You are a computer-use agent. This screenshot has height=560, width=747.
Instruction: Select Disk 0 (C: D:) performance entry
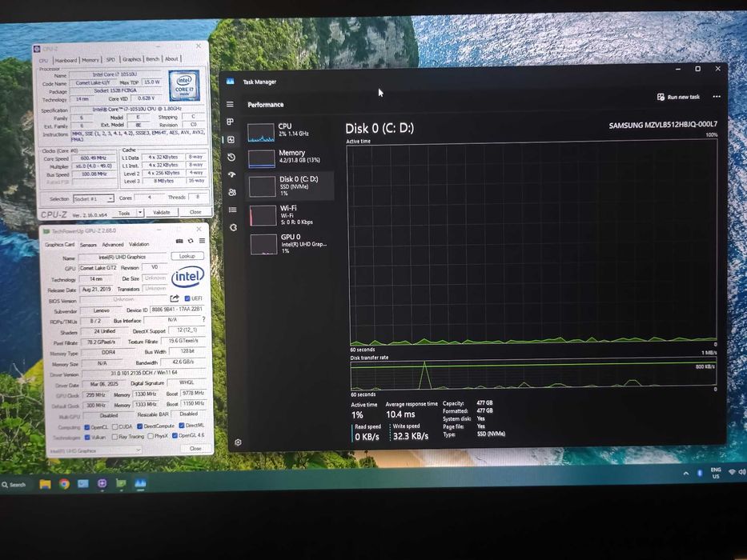click(290, 186)
